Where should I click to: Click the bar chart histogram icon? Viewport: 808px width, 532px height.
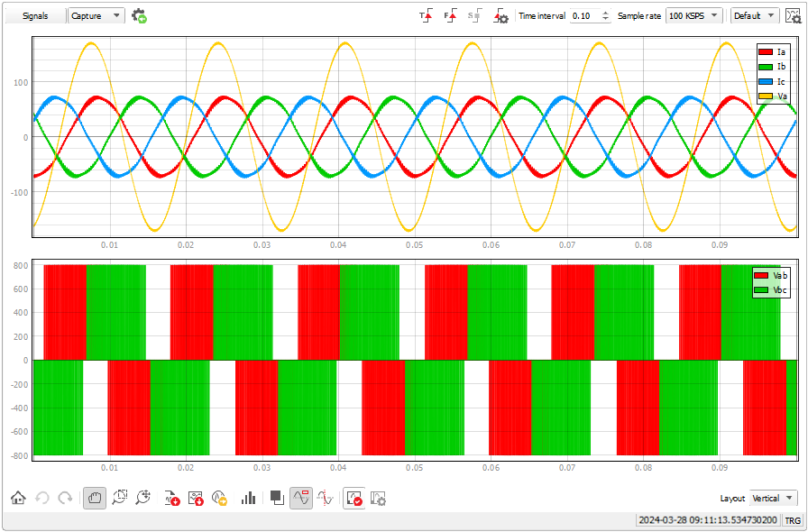click(249, 498)
